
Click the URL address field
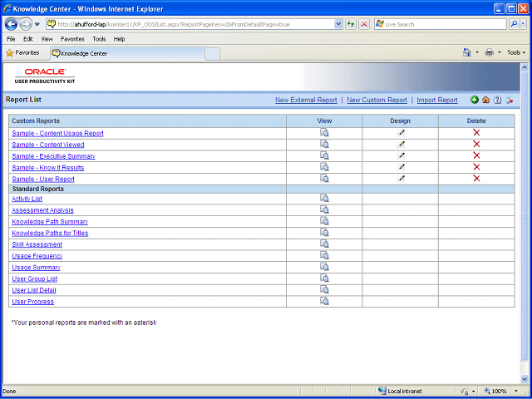(x=195, y=24)
